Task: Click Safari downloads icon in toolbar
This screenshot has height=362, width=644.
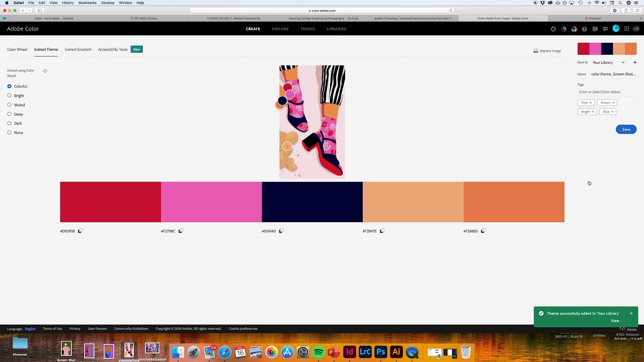Action: click(x=615, y=11)
